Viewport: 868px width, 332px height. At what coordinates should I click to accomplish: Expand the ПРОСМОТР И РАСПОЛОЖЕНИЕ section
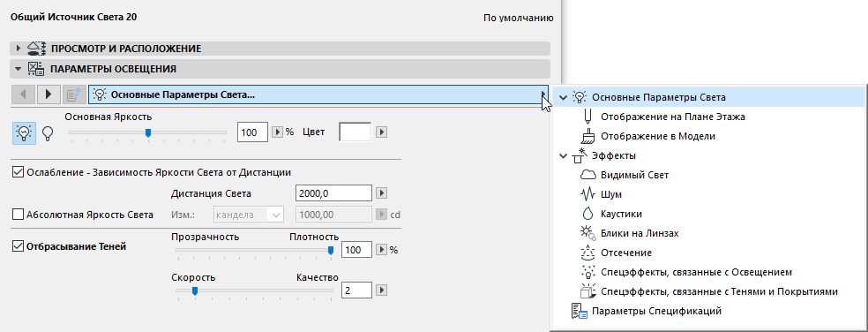18,49
